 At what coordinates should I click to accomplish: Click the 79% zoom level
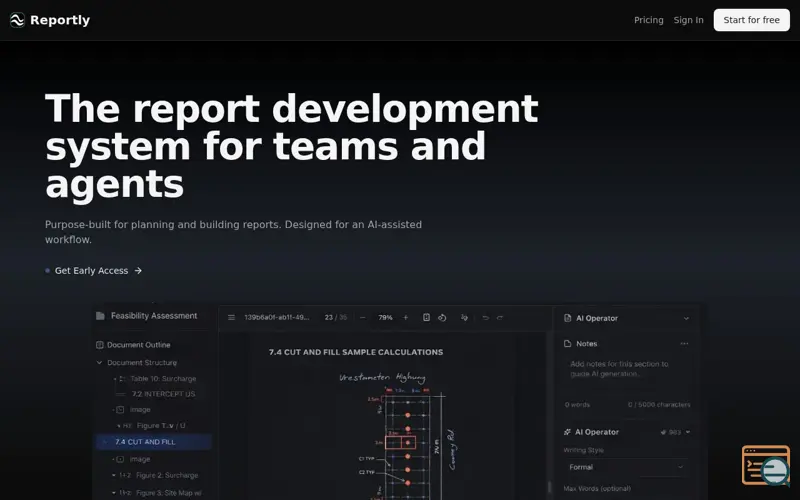(x=385, y=317)
